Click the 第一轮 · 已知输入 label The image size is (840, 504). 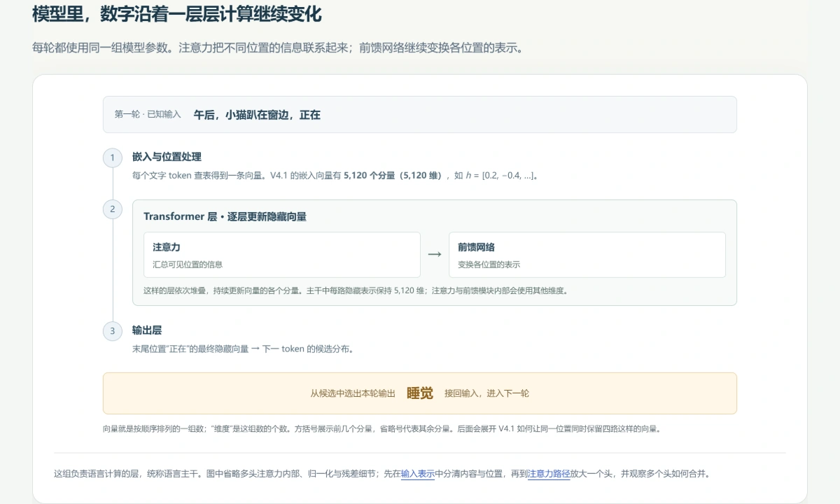coord(148,115)
